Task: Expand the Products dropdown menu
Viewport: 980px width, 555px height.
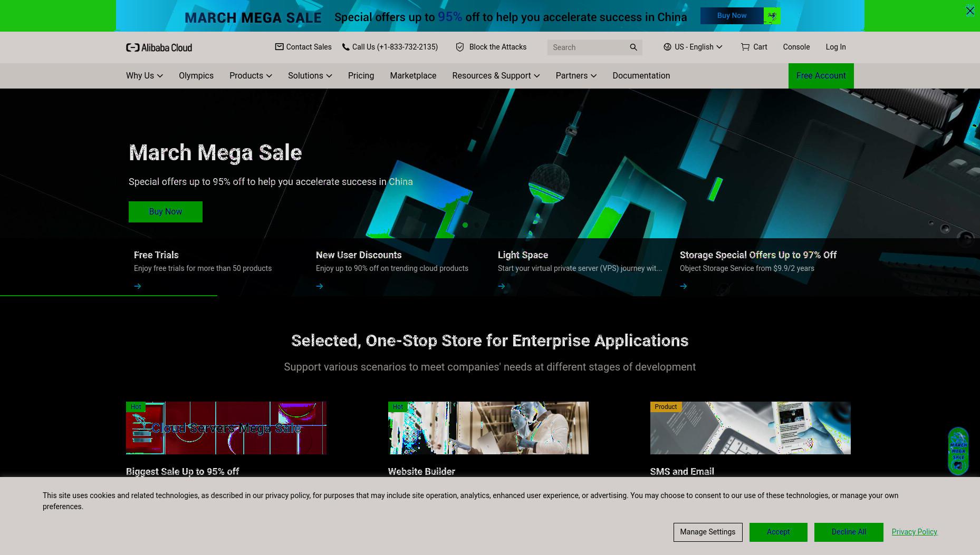Action: click(x=251, y=76)
